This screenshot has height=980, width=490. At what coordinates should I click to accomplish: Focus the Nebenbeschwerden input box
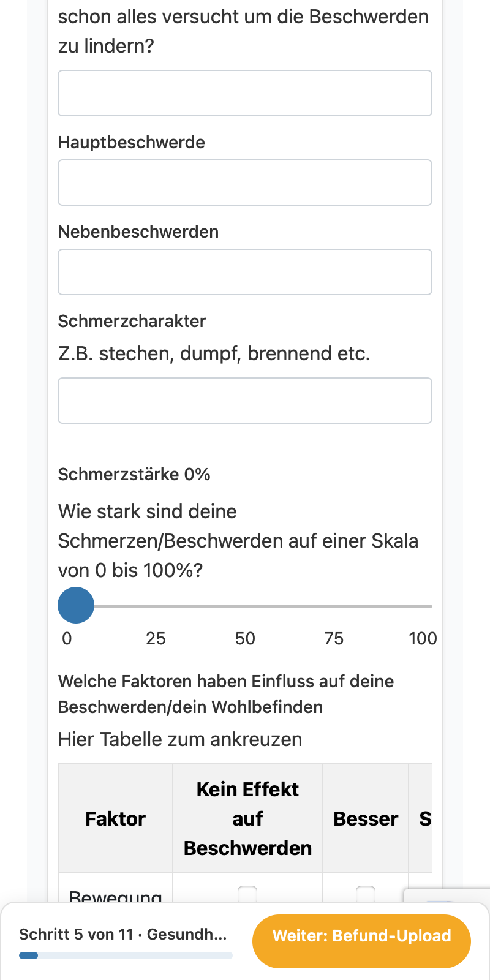point(245,272)
